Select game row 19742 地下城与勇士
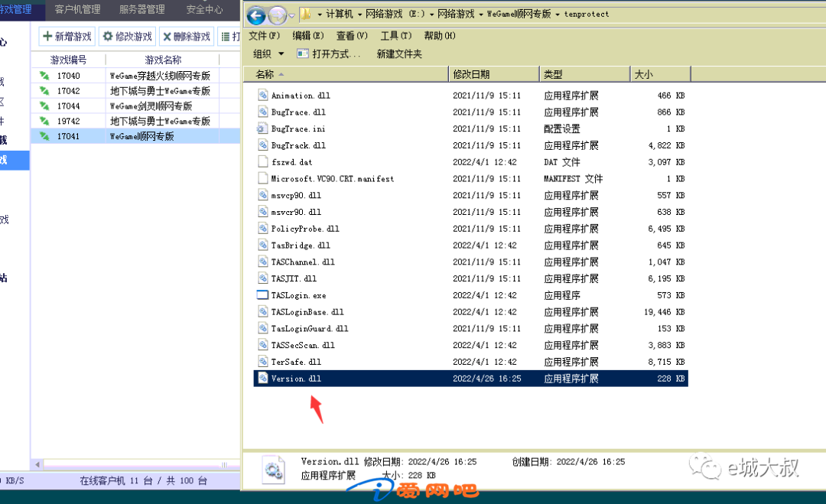826x504 pixels. [136, 121]
